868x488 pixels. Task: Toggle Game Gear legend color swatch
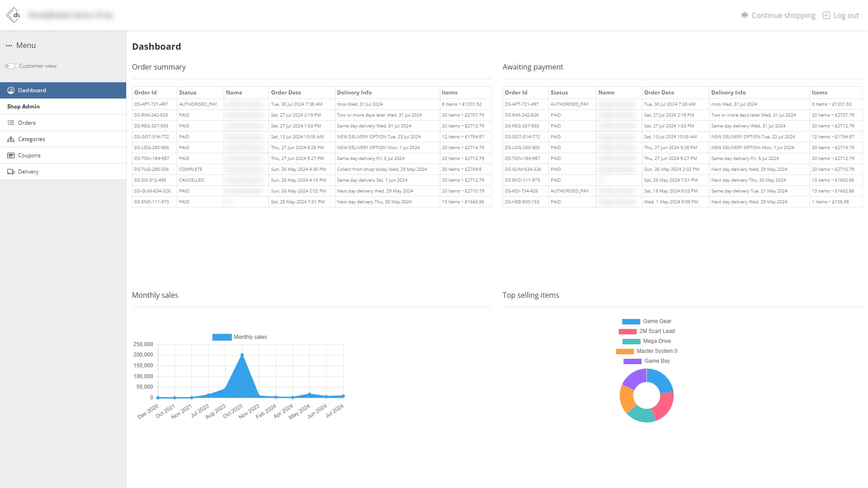pyautogui.click(x=631, y=322)
